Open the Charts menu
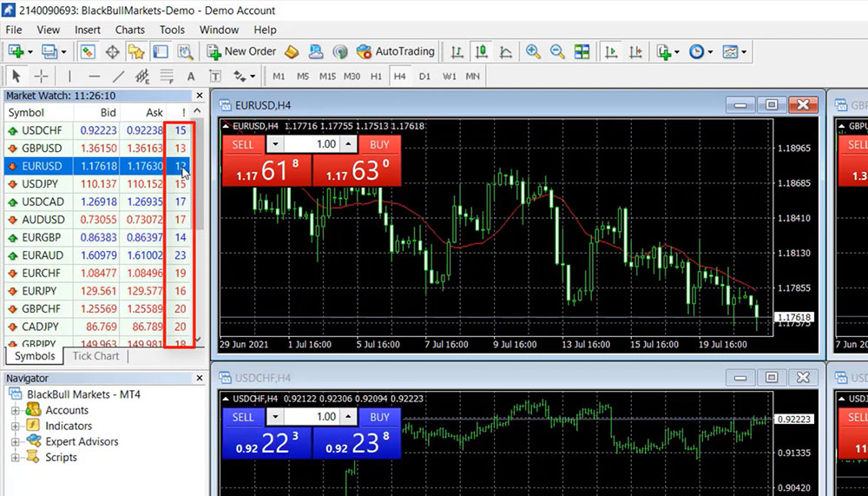The width and height of the screenshot is (868, 496). coord(130,30)
